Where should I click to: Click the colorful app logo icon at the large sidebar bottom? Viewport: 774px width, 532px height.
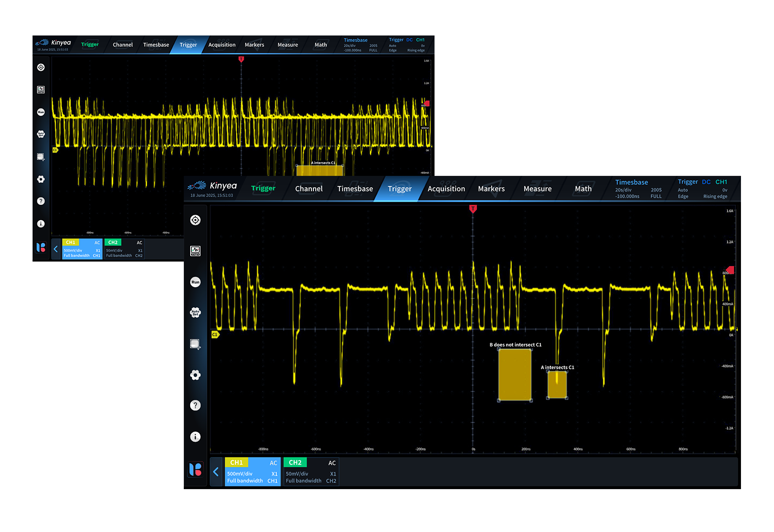point(196,469)
